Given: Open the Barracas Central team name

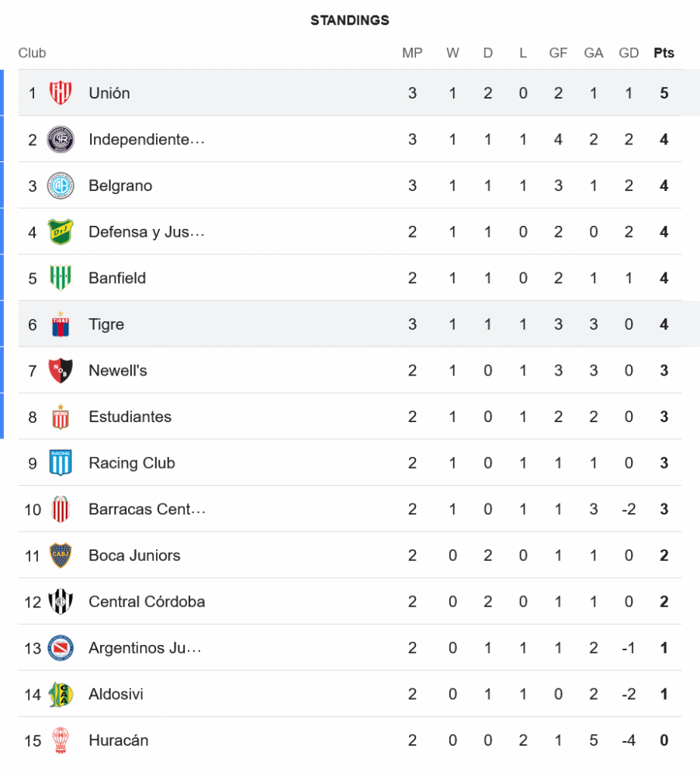Looking at the screenshot, I should (x=147, y=509).
